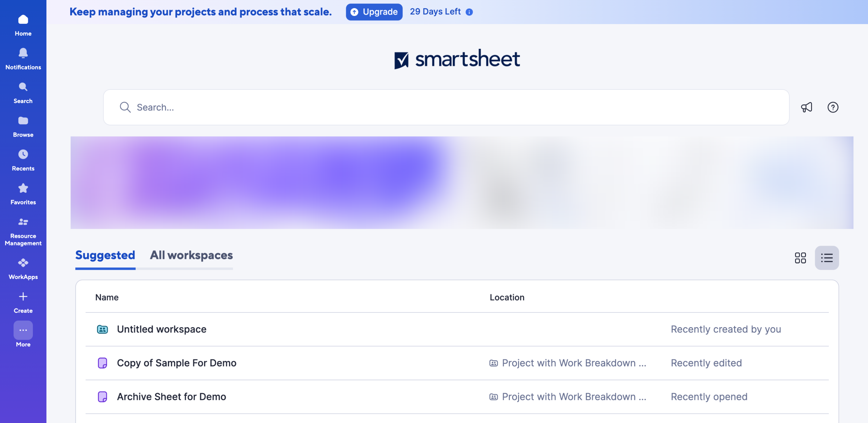Open the help question mark icon
868x423 pixels.
[833, 107]
